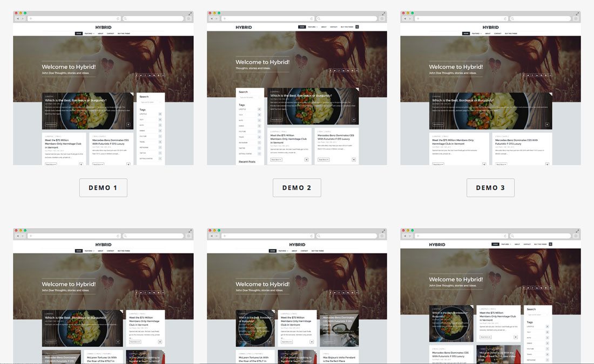Click the reload icon in the Demo 2 address bar

(312, 18)
